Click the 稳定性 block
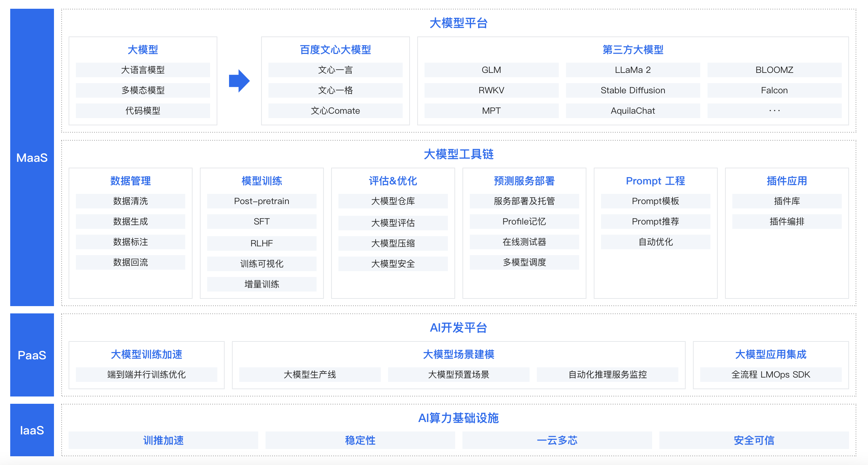This screenshot has width=868, height=465. point(360,440)
